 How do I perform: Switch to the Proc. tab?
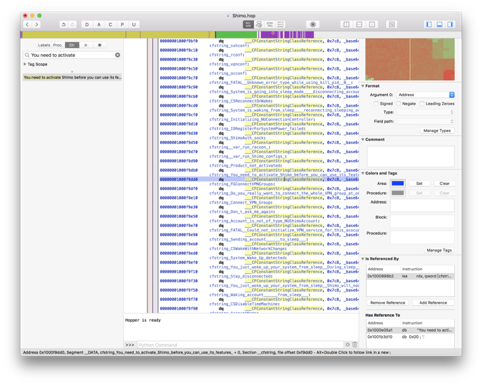point(58,45)
